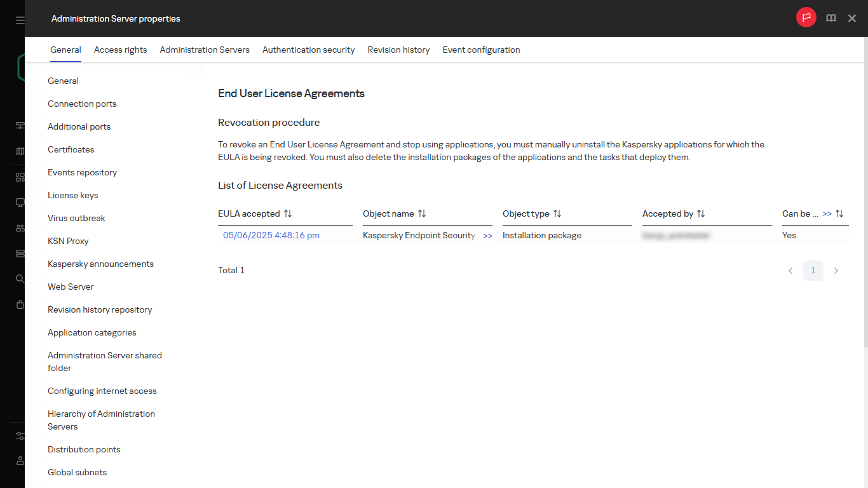Viewport: 868px width, 488px height.
Task: Switch to the Access rights tab
Action: [x=120, y=50]
